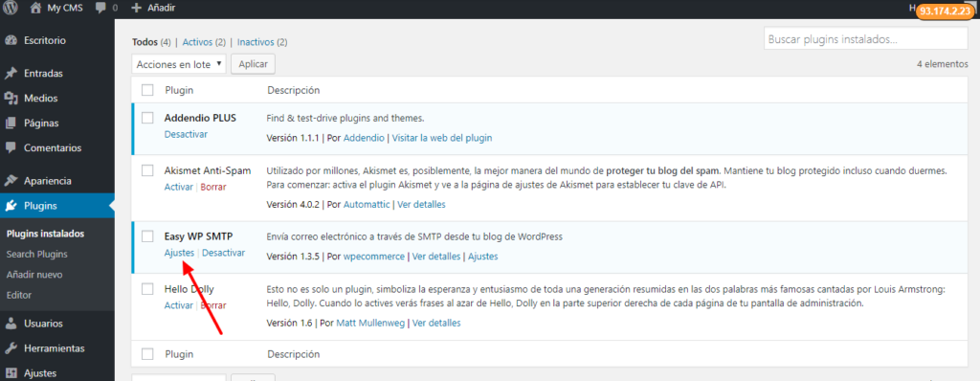The width and height of the screenshot is (980, 381).
Task: Click the 4 elementos count text
Action: point(943,64)
